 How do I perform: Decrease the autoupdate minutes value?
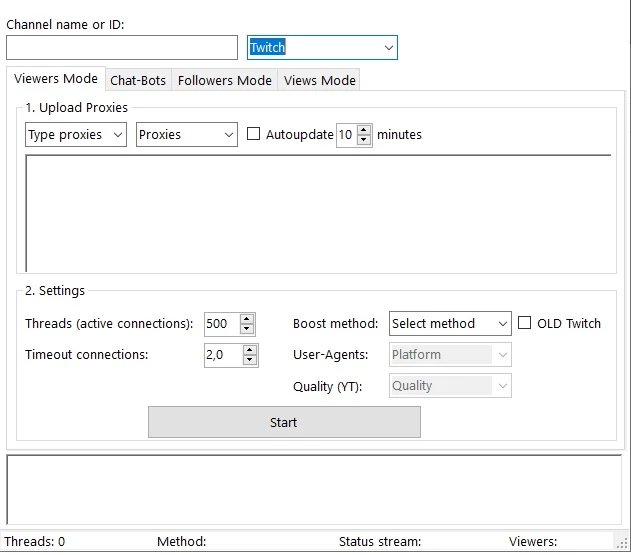364,141
